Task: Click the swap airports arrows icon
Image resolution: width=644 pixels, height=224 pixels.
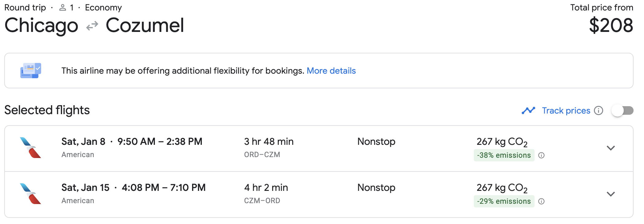Action: coord(92,26)
